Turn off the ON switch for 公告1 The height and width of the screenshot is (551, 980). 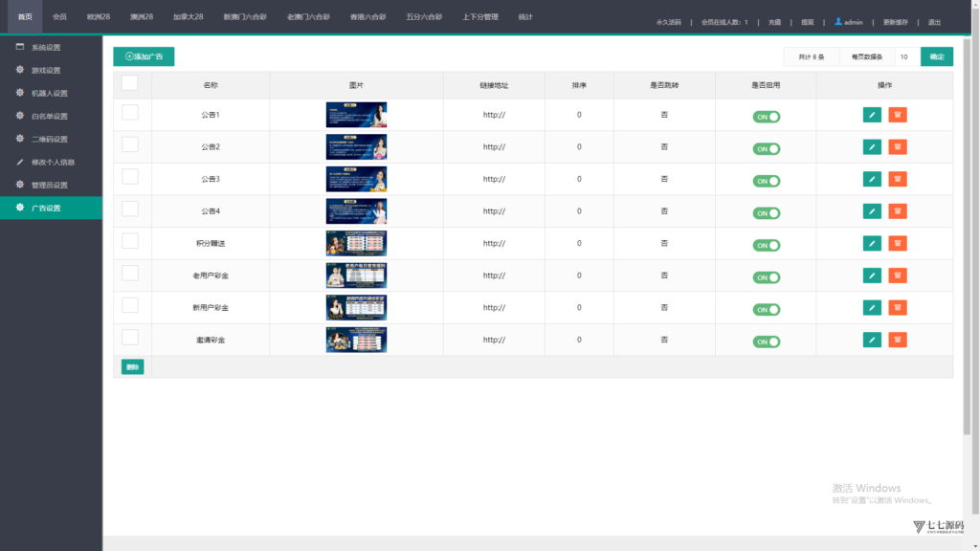coord(766,117)
